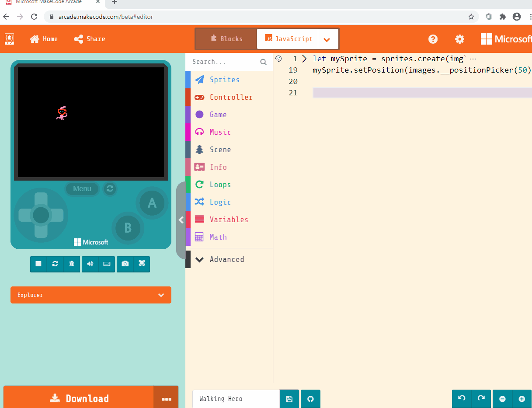Go back in browser history
Viewport: 532px width, 408px height.
pyautogui.click(x=6, y=17)
